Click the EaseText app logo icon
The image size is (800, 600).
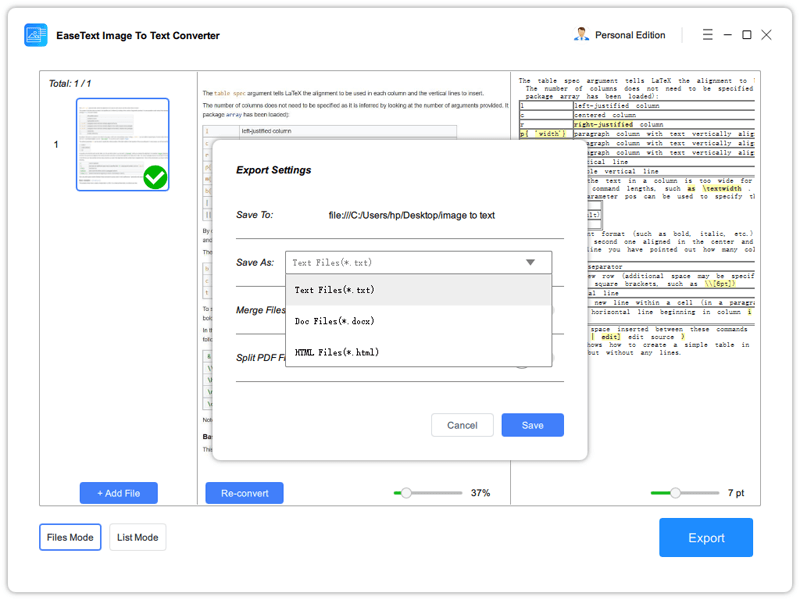36,35
